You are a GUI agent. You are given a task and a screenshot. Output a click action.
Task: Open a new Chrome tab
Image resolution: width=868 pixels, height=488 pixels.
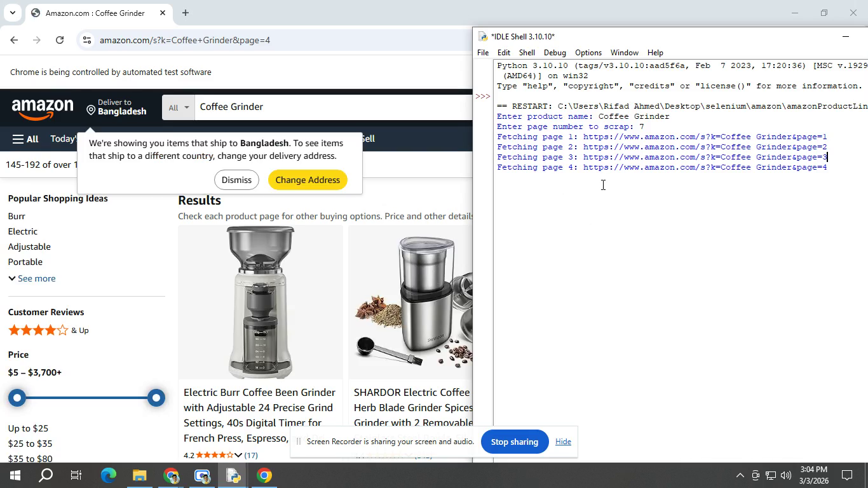(185, 13)
